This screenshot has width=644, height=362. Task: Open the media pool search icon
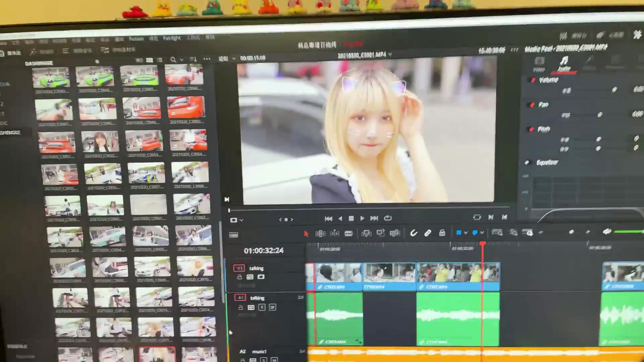[173, 60]
